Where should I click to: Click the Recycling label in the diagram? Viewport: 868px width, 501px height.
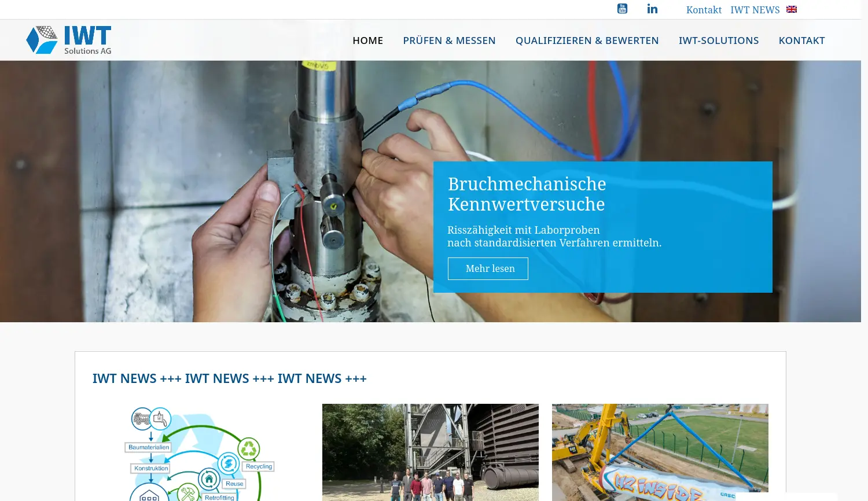click(259, 466)
